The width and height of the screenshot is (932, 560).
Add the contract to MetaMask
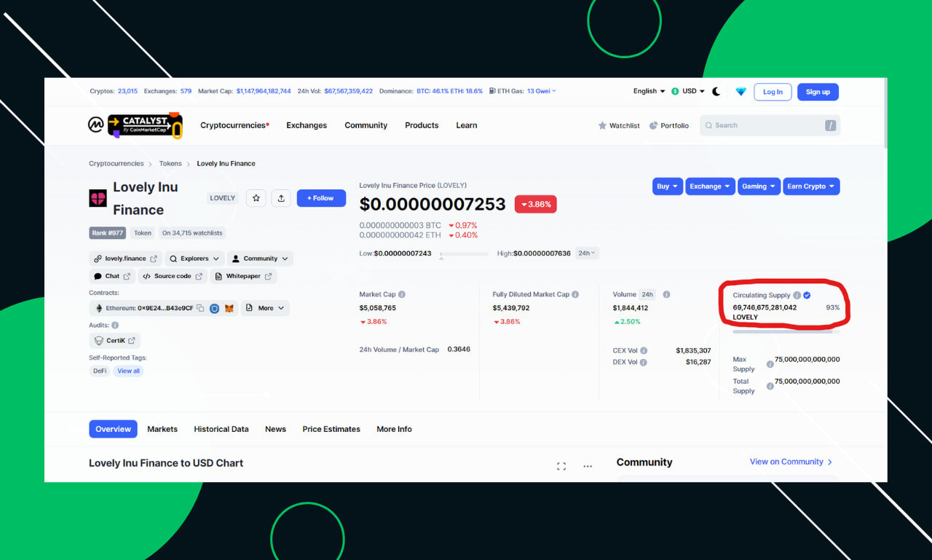click(x=229, y=308)
